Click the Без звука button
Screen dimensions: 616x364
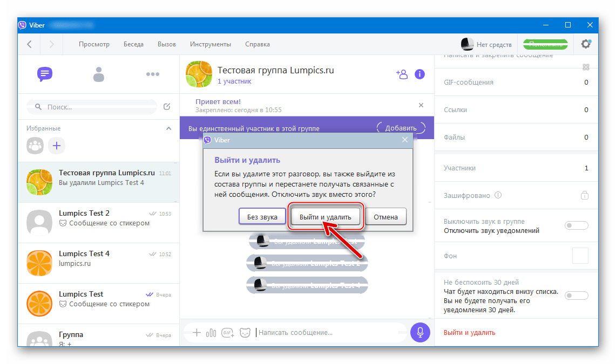pyautogui.click(x=262, y=217)
